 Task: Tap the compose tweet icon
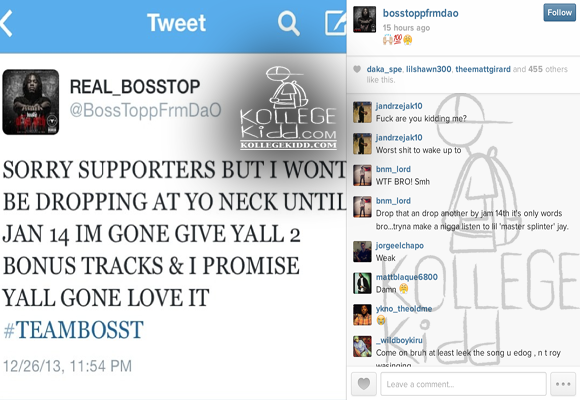pos(335,23)
